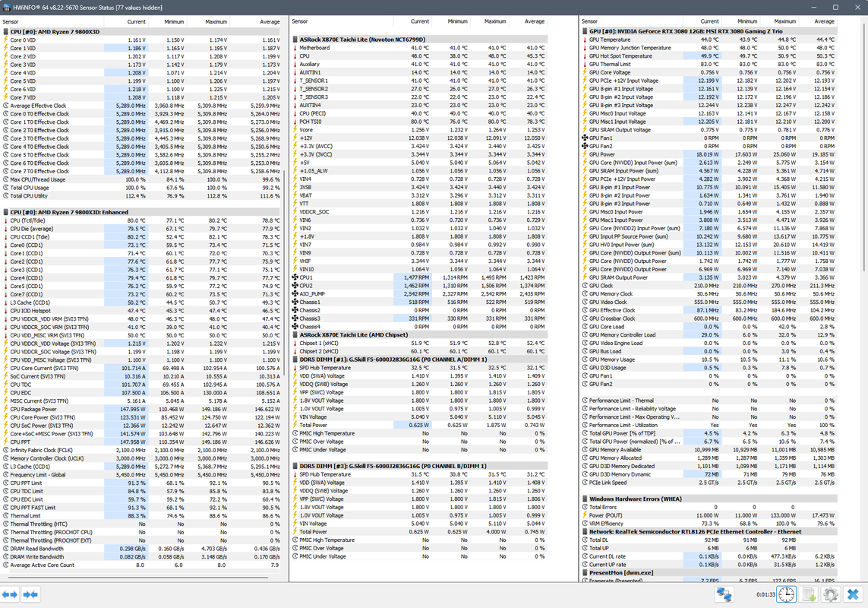This screenshot has width=868, height=608.
Task: Select the DRAM Read Bandwidth row
Action: point(142,549)
